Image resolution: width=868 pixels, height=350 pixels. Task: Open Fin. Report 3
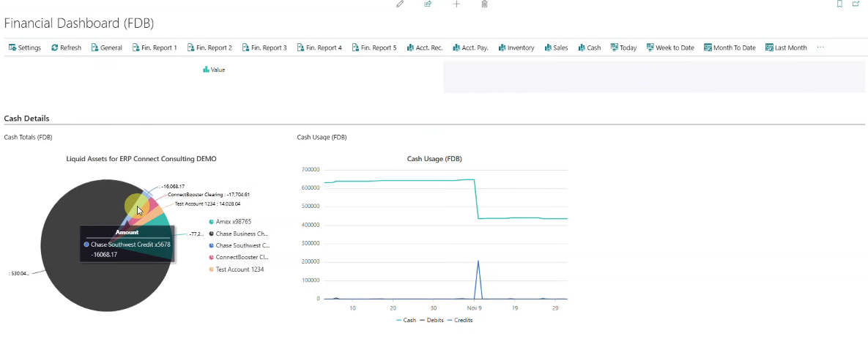point(264,48)
